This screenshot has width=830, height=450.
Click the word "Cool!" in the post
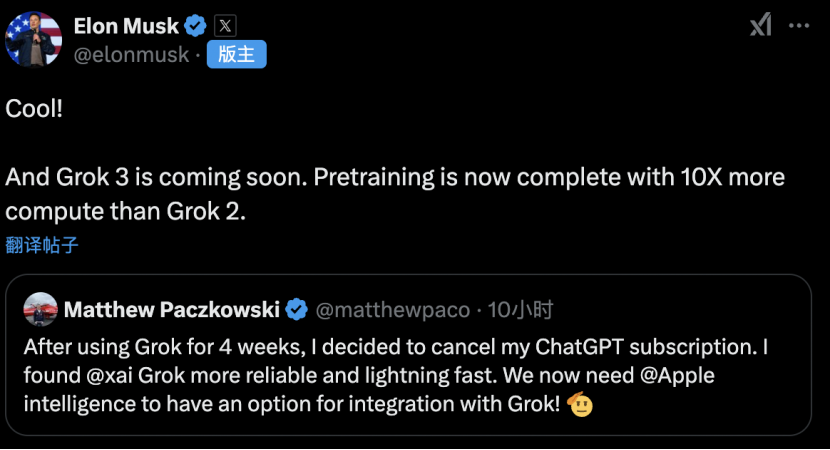(x=34, y=109)
